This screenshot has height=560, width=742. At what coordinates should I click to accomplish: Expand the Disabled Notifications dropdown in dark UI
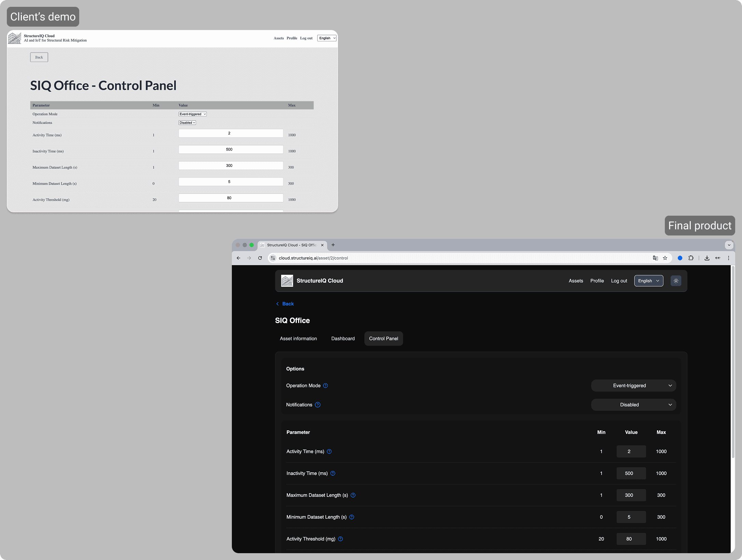(633, 405)
